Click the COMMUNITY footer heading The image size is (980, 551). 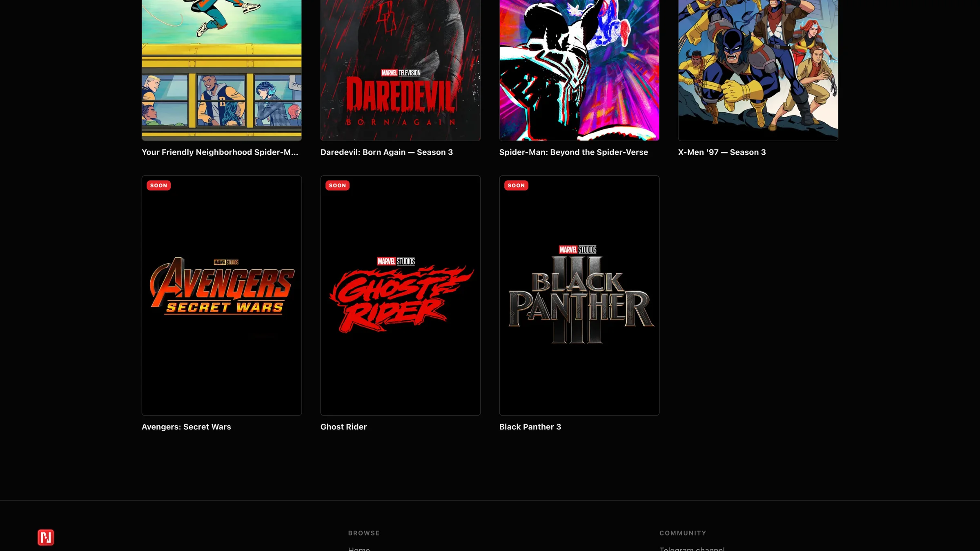[x=683, y=533]
